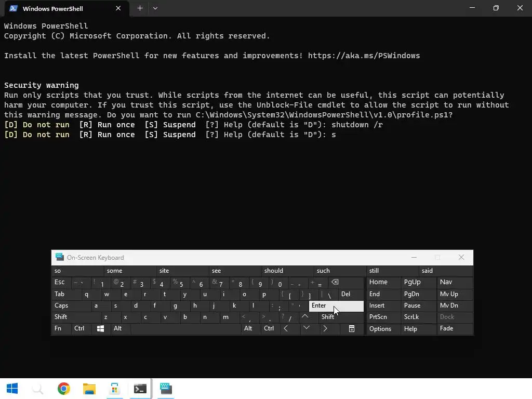Click the 's' key
532x399 pixels.
tap(120, 305)
